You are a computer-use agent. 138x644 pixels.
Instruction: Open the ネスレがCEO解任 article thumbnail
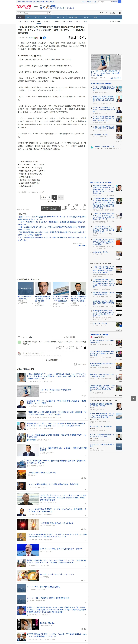28,550
